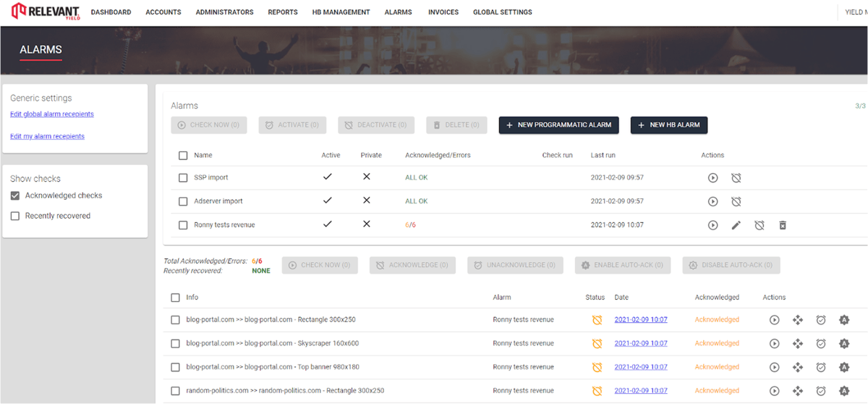Image resolution: width=868 pixels, height=404 pixels.
Task: Delete the Ronny tests revenue alarm
Action: tap(782, 225)
